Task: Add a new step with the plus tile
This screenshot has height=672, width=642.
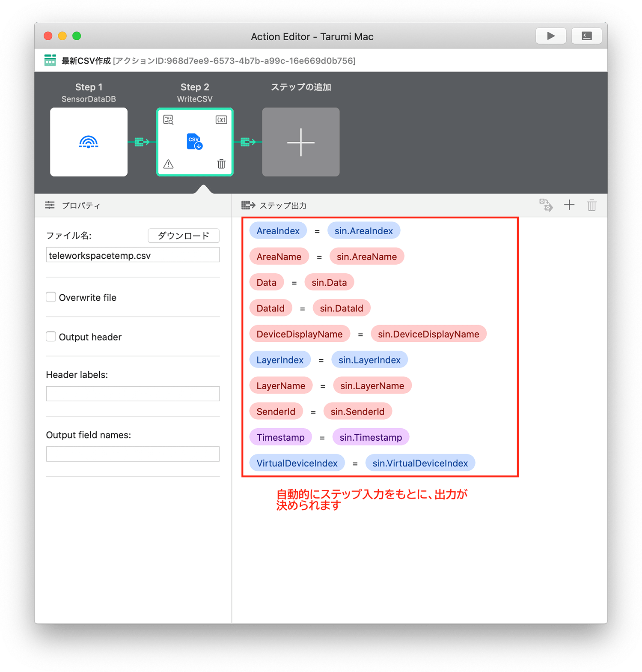Action: 301,142
